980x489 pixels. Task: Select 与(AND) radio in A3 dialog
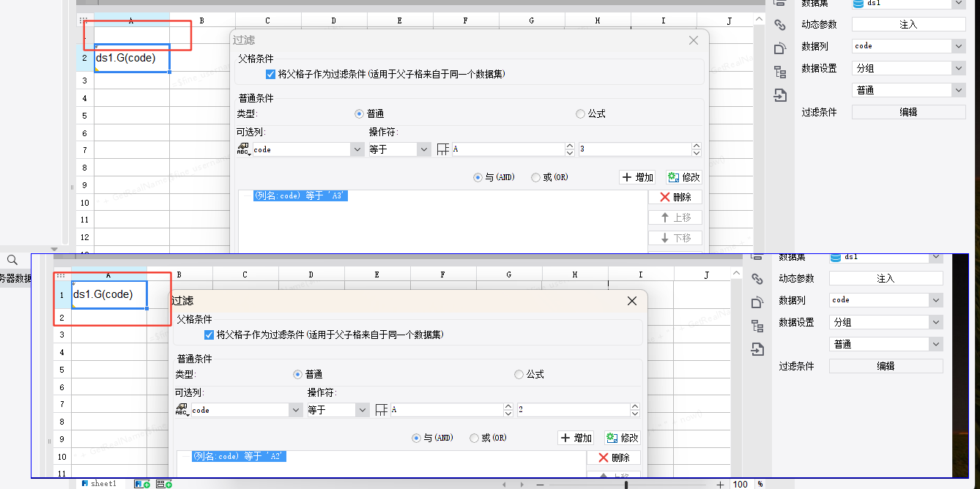tap(478, 177)
